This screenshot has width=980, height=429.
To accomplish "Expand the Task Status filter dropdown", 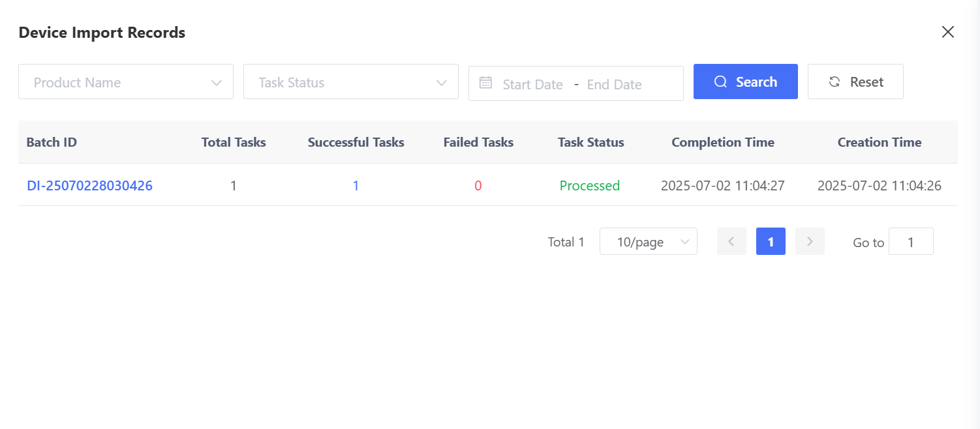I will [350, 82].
